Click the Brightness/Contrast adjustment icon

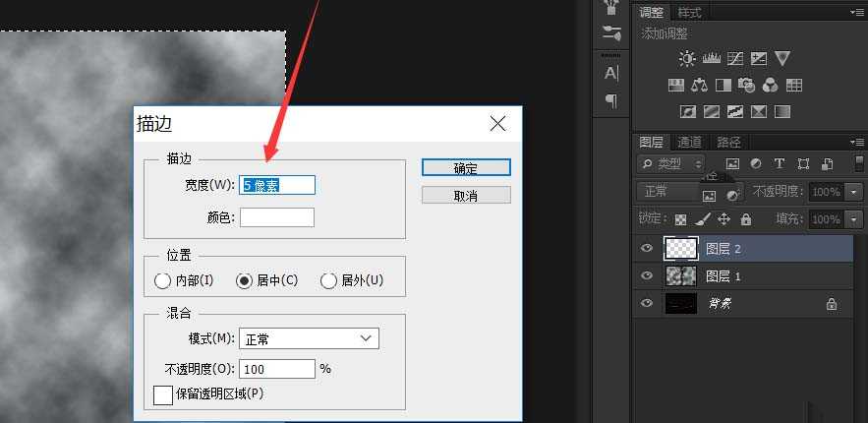(686, 59)
